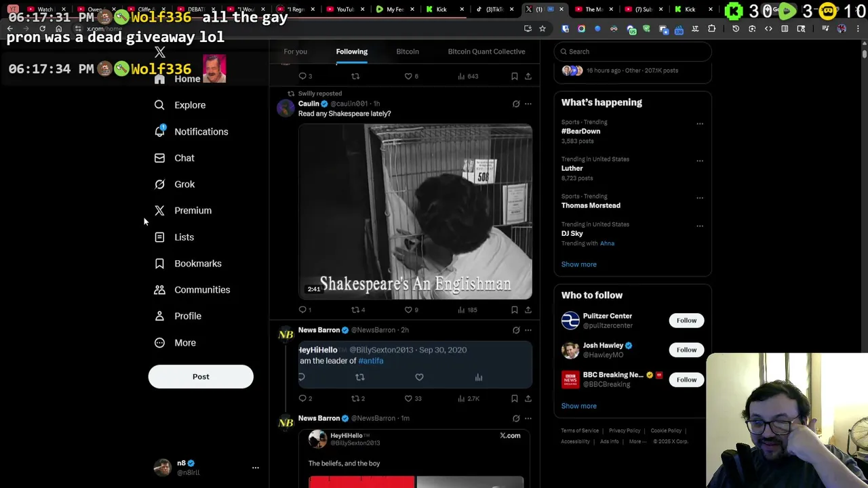
Task: Open more options on News Barron 2h post
Action: [528, 330]
